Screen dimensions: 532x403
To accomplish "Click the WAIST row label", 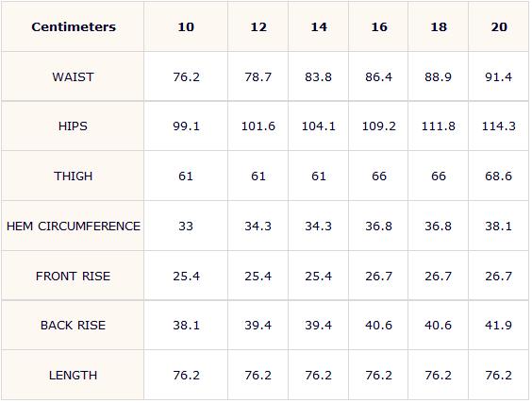I will tap(73, 77).
